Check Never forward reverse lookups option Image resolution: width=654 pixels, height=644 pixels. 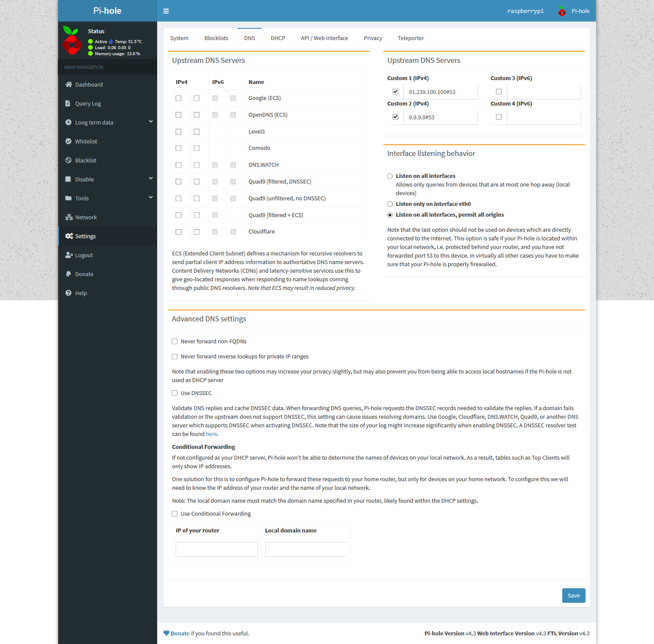coord(174,357)
